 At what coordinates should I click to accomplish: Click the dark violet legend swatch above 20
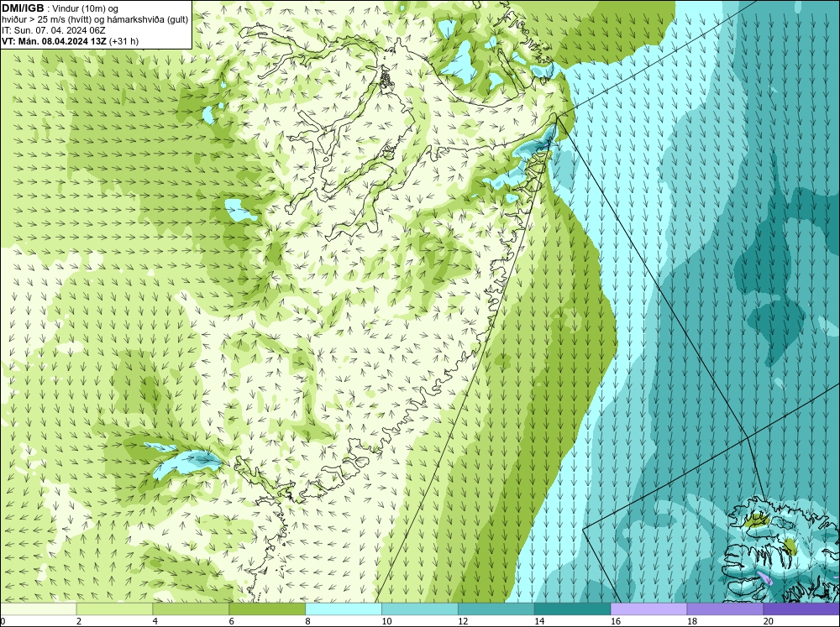tap(801, 609)
